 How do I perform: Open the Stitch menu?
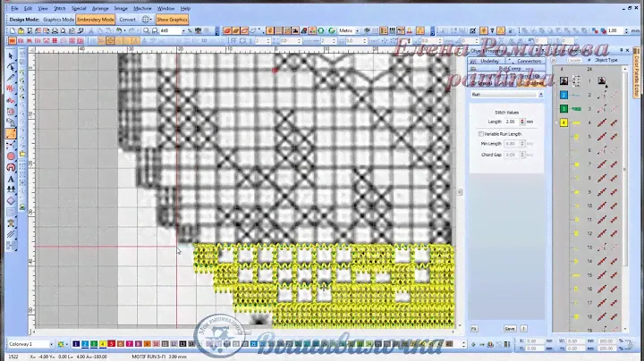click(x=59, y=8)
